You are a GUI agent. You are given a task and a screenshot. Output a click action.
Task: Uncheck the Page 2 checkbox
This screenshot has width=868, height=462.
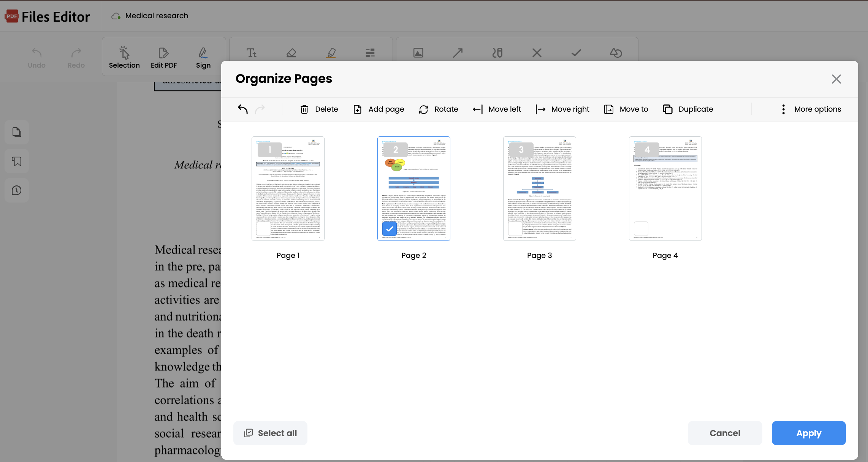389,229
